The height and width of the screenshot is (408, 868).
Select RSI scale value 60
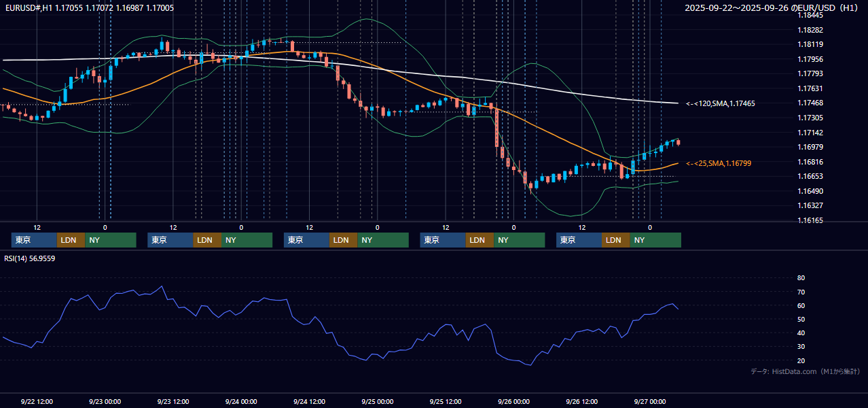pos(801,305)
